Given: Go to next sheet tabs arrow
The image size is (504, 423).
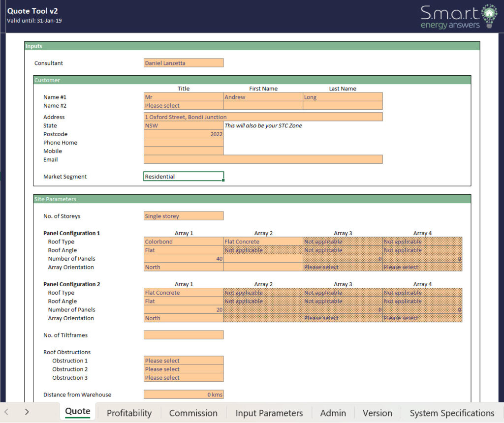Looking at the screenshot, I should [x=27, y=412].
